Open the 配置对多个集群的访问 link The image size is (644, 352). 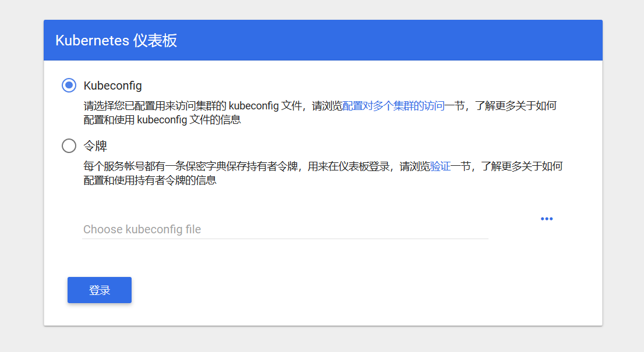(394, 106)
